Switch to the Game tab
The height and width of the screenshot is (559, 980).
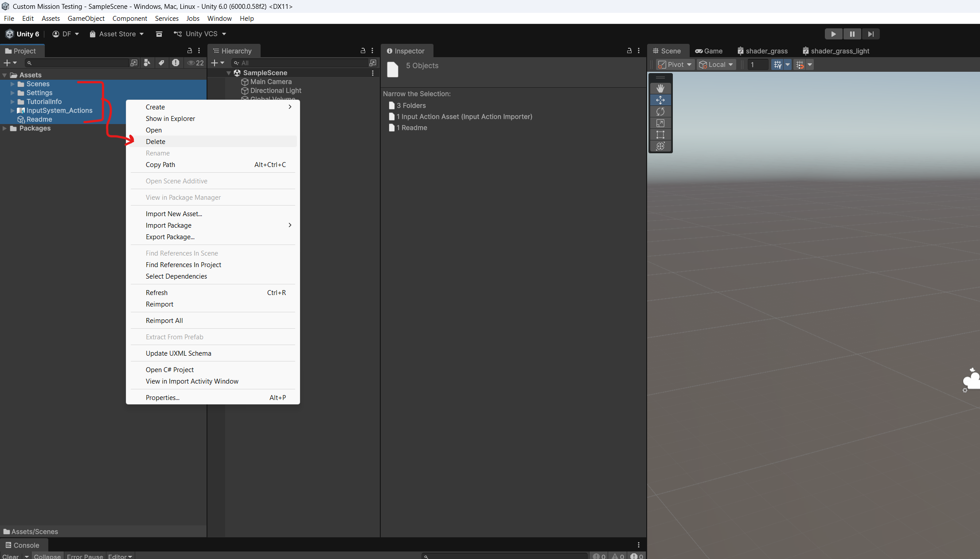coord(709,51)
